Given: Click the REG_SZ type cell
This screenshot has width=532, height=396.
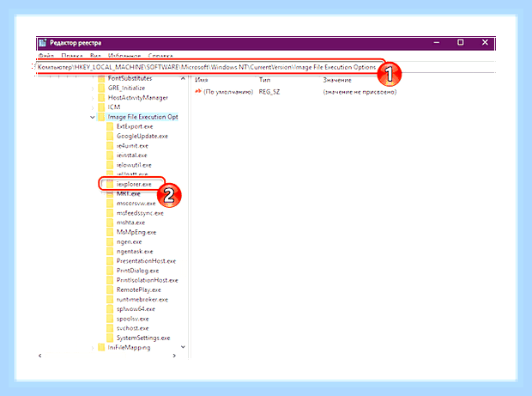Looking at the screenshot, I should (269, 92).
